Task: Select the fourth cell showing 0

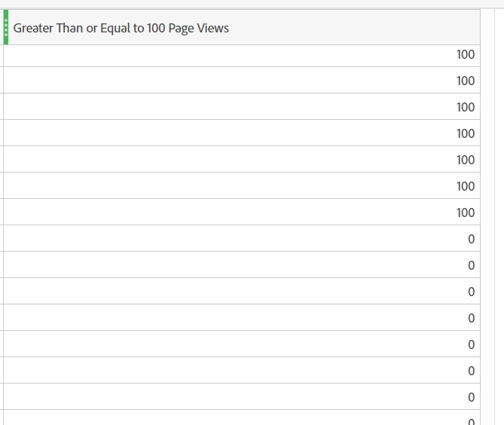Action: (x=242, y=318)
